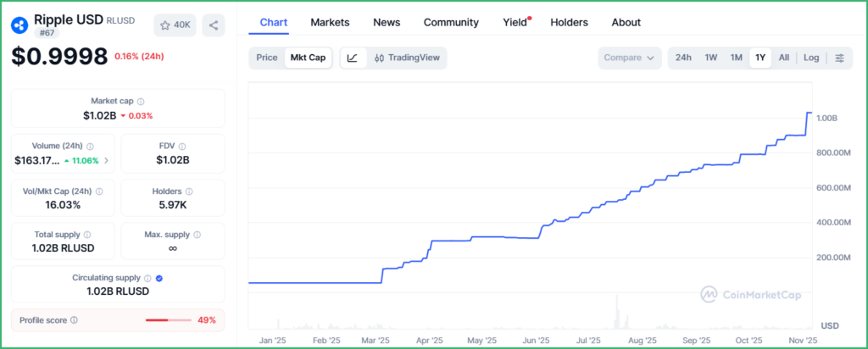The image size is (868, 349).
Task: Open the Compare dropdown
Action: (x=629, y=58)
